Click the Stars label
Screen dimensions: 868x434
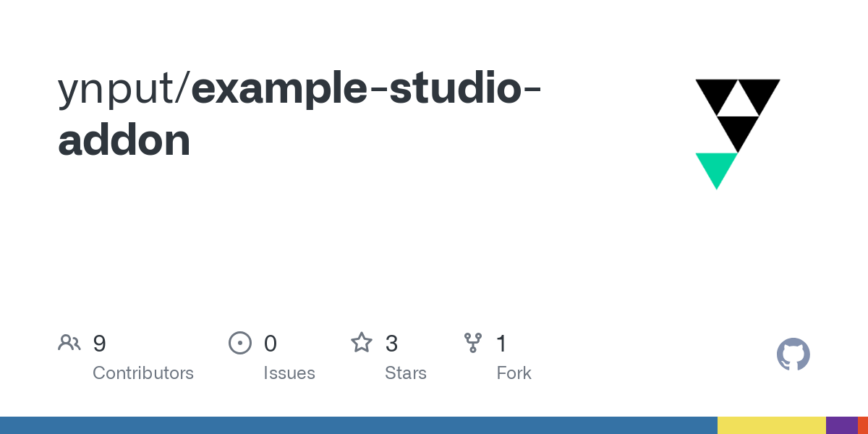406,373
